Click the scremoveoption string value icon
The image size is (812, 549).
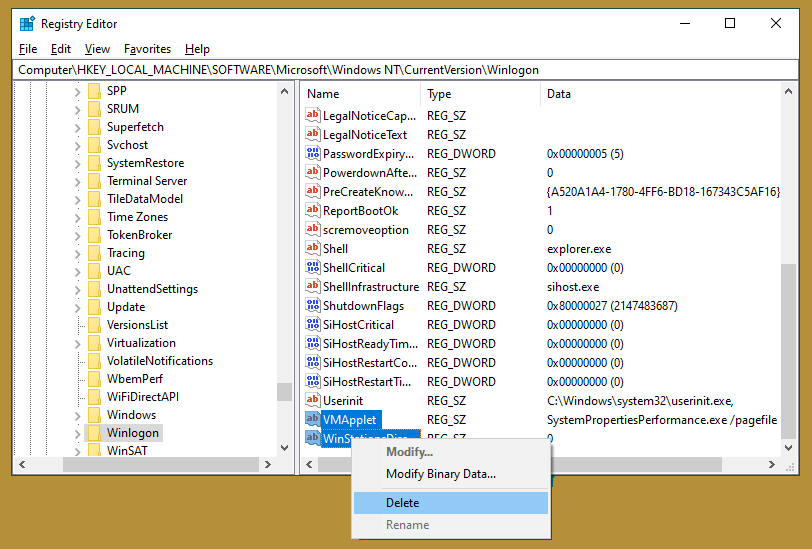pos(312,229)
